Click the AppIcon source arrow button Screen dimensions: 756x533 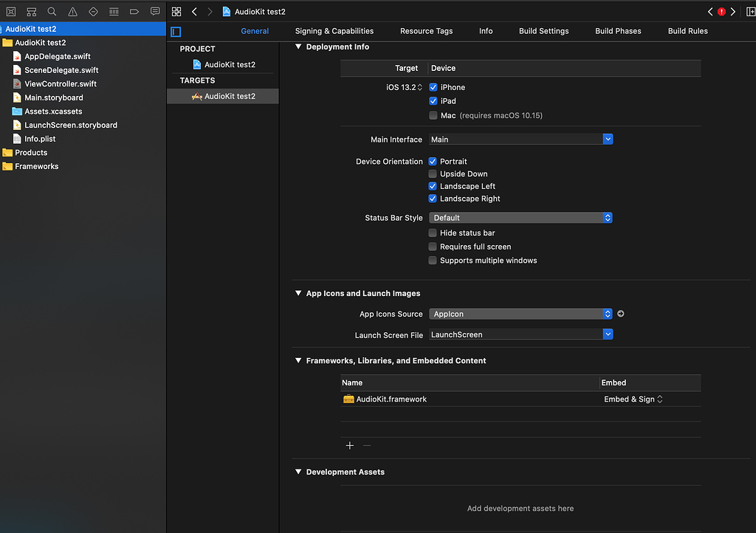pyautogui.click(x=620, y=314)
